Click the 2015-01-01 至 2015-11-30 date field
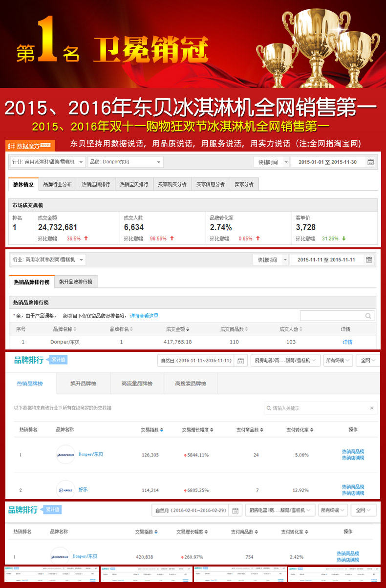 [x=327, y=162]
